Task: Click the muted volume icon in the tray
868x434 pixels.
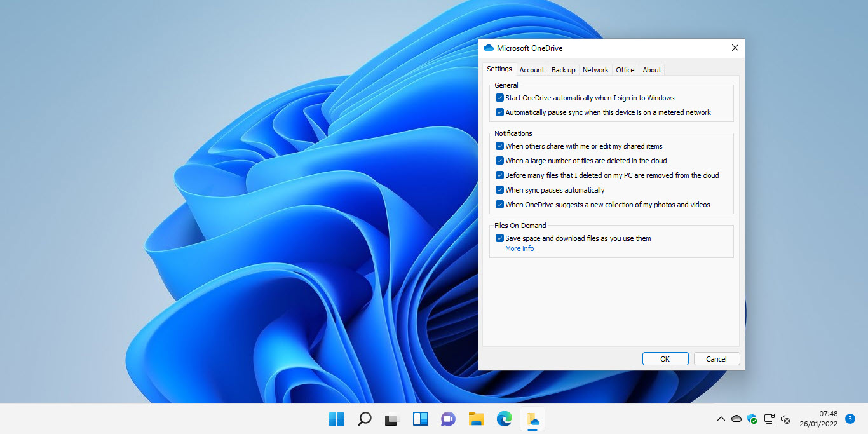Action: (x=785, y=419)
